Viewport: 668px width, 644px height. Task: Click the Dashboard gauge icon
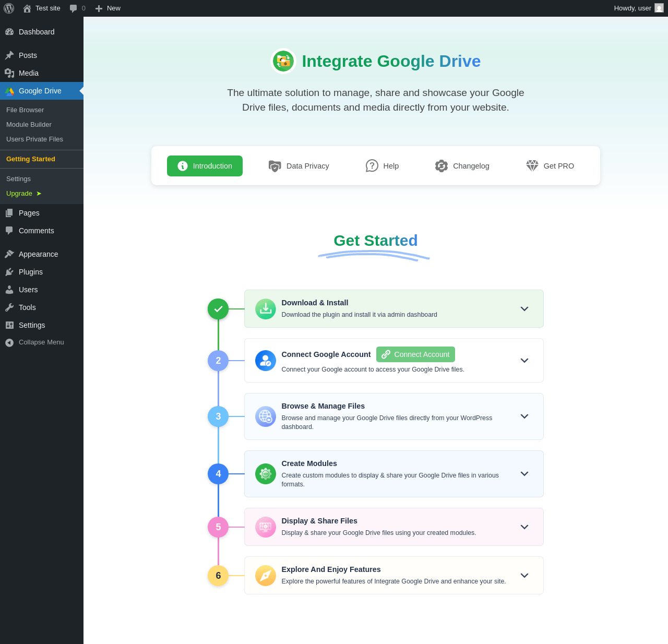tap(9, 32)
